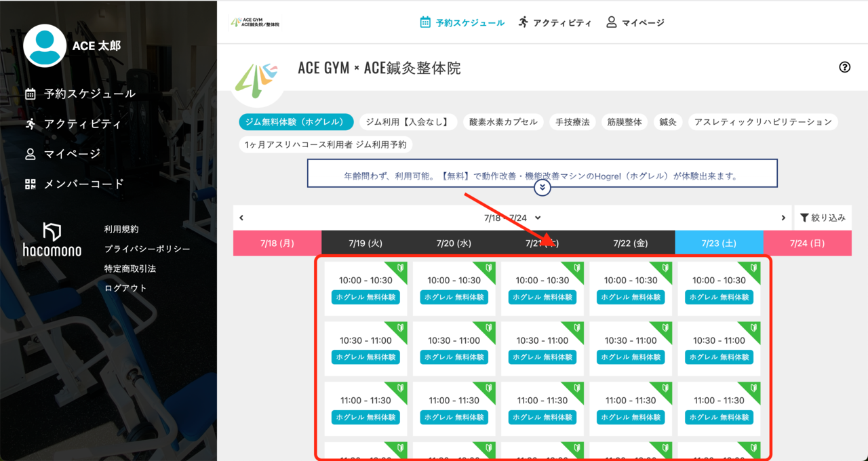Book 11:00 - 11:30 slot on 7/19 (火)
The height and width of the screenshot is (461, 868).
[x=366, y=409]
